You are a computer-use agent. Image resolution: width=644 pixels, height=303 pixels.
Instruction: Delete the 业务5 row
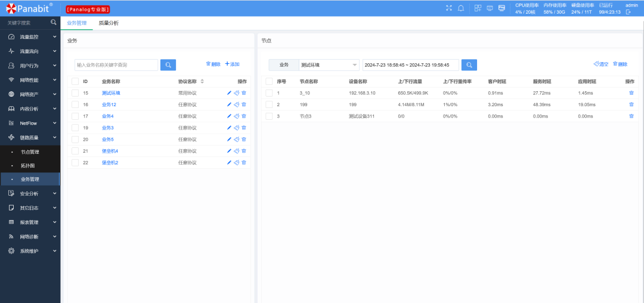pyautogui.click(x=244, y=139)
